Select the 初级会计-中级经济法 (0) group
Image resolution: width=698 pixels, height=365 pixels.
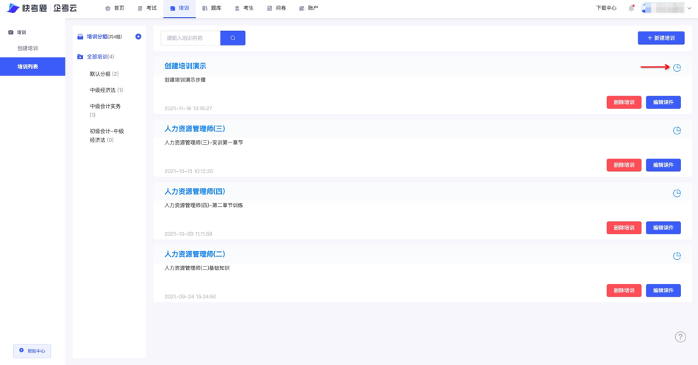pos(107,135)
